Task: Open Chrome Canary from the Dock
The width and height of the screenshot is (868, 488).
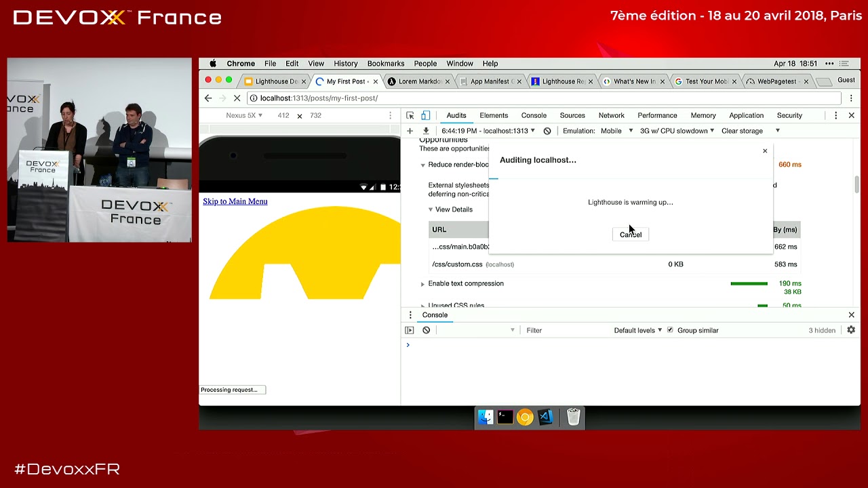Action: pos(525,418)
